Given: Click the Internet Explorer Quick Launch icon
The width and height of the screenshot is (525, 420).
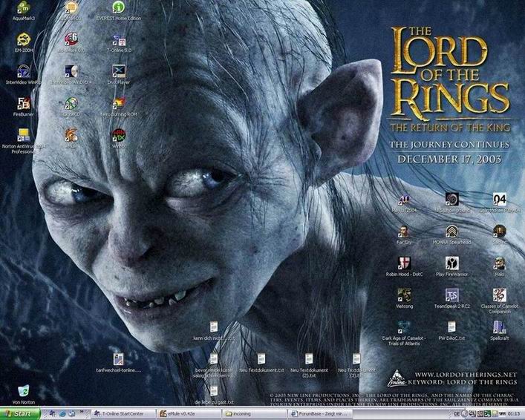Looking at the screenshot, I should coord(62,414).
